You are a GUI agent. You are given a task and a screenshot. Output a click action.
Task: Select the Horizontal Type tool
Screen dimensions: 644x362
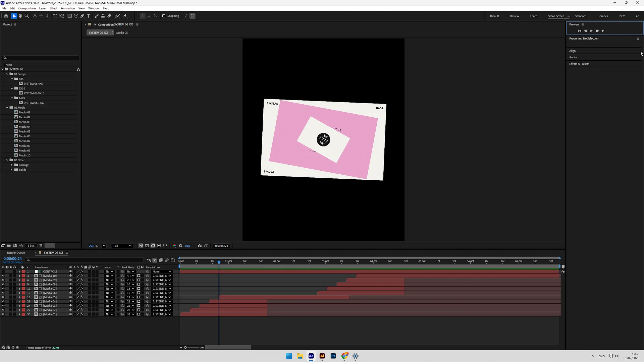[89, 16]
